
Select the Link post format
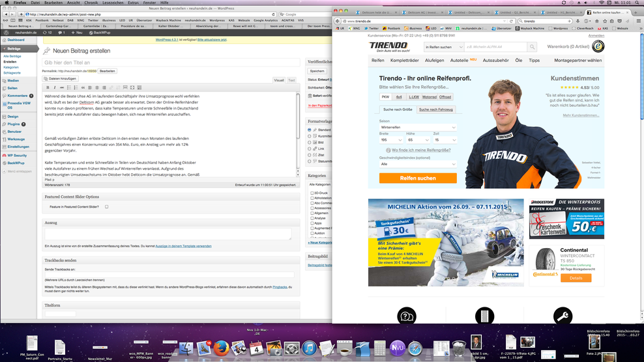click(310, 148)
